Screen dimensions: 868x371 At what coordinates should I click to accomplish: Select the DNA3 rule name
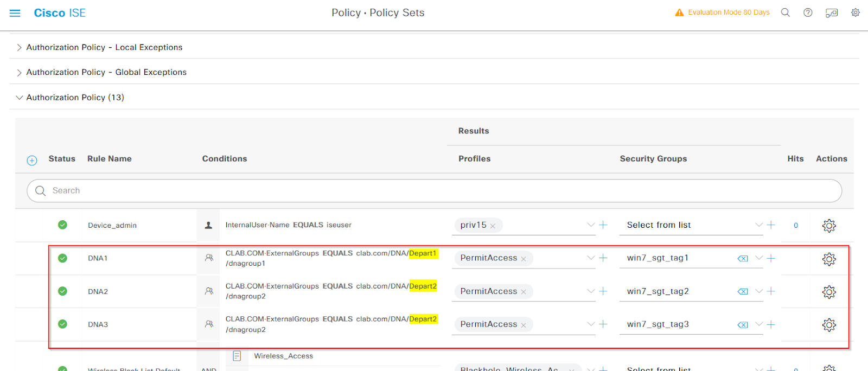pos(98,324)
